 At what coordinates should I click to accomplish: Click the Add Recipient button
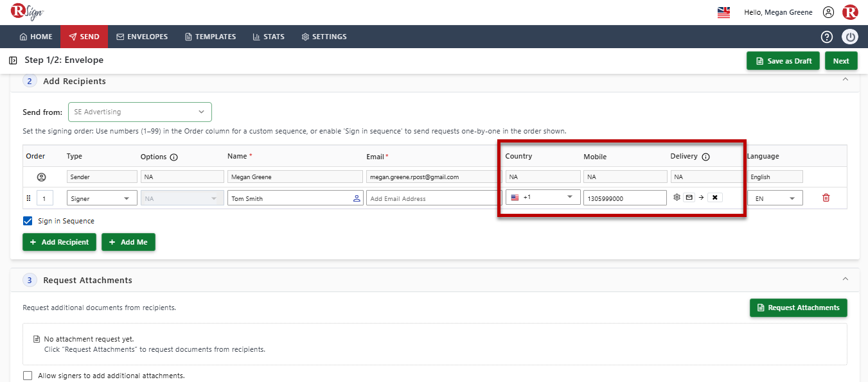click(x=60, y=242)
